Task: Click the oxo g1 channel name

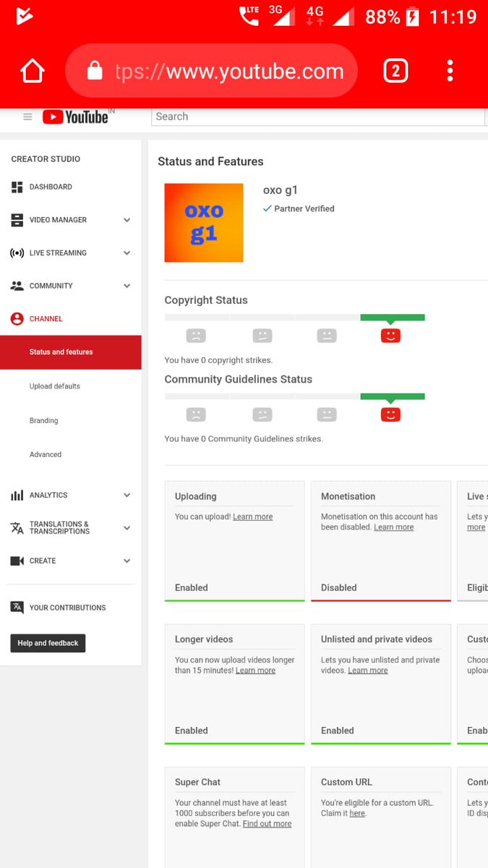Action: tap(281, 190)
